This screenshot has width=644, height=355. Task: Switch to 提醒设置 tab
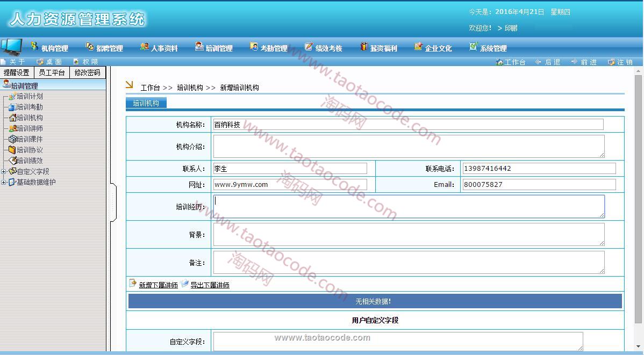(17, 73)
